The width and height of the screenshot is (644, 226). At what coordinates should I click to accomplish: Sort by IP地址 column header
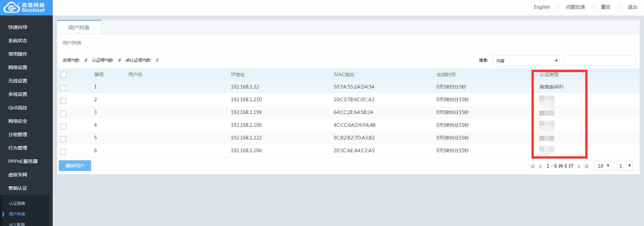point(238,74)
